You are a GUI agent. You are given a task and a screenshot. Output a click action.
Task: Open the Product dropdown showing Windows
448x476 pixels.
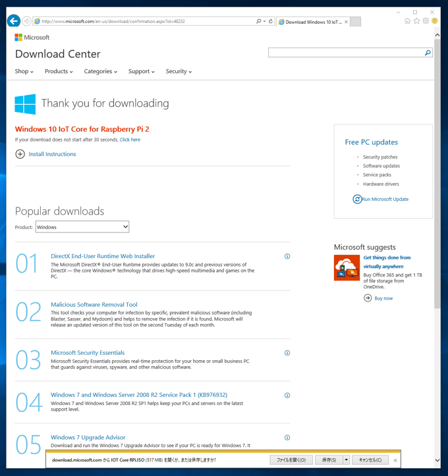point(82,227)
